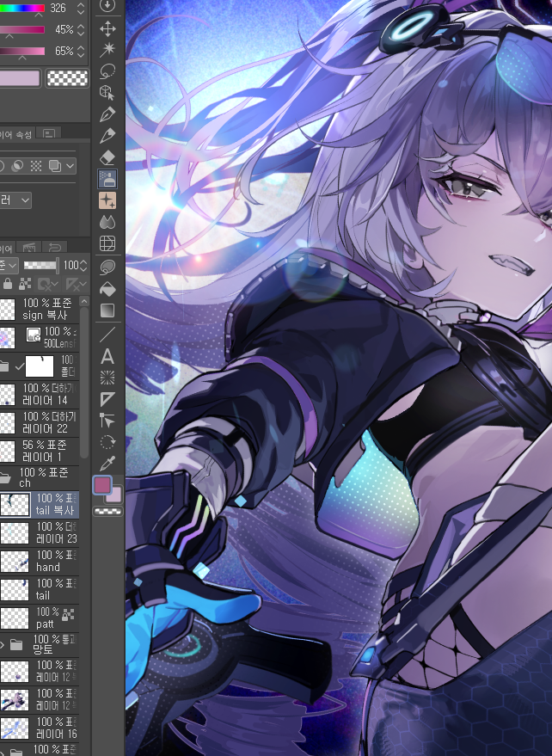
Task: Click the overlapping circles effect icon
Action: click(x=17, y=166)
